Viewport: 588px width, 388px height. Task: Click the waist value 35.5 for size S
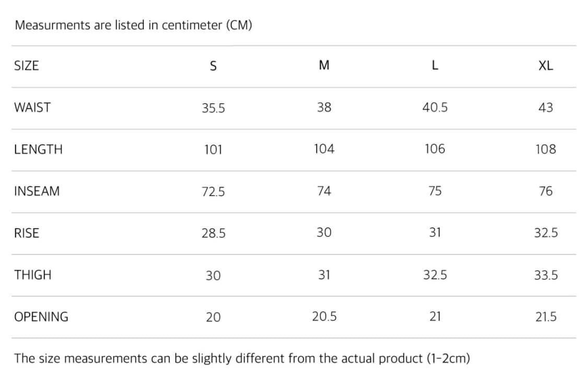(x=213, y=108)
